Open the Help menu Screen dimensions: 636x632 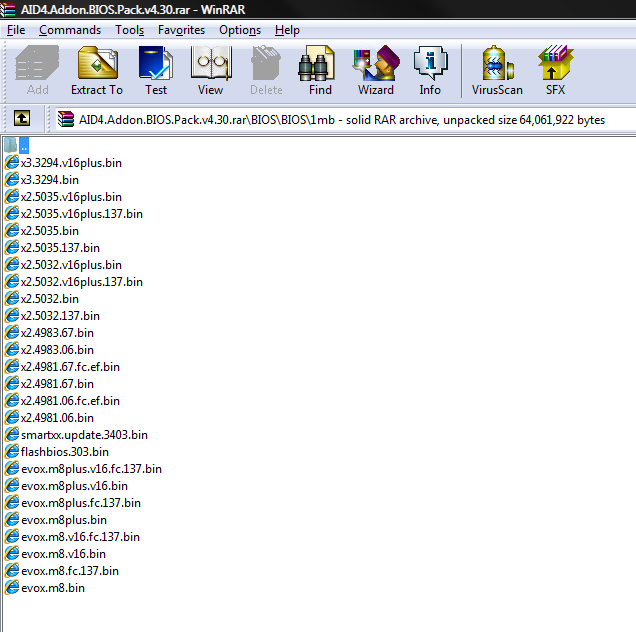point(287,30)
